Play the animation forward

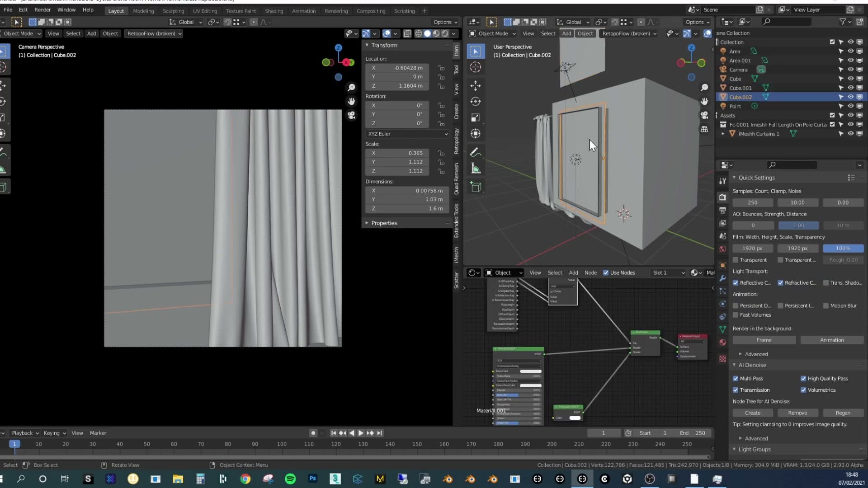point(361,433)
